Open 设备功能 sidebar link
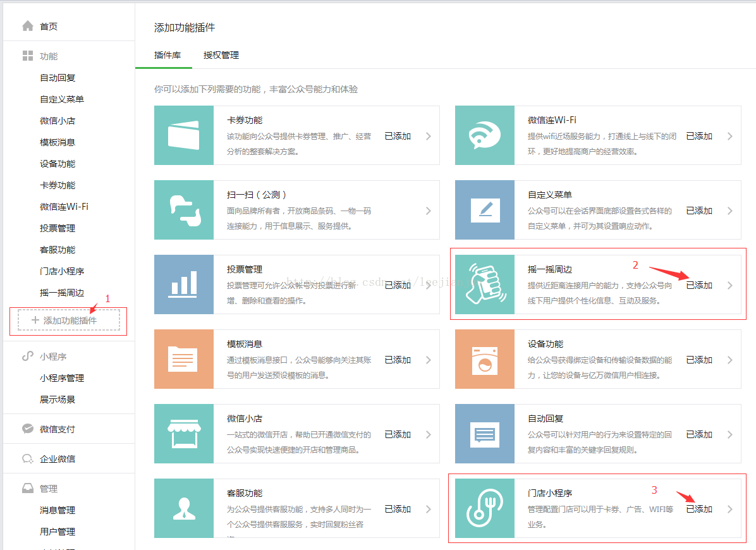This screenshot has width=756, height=550. click(58, 164)
